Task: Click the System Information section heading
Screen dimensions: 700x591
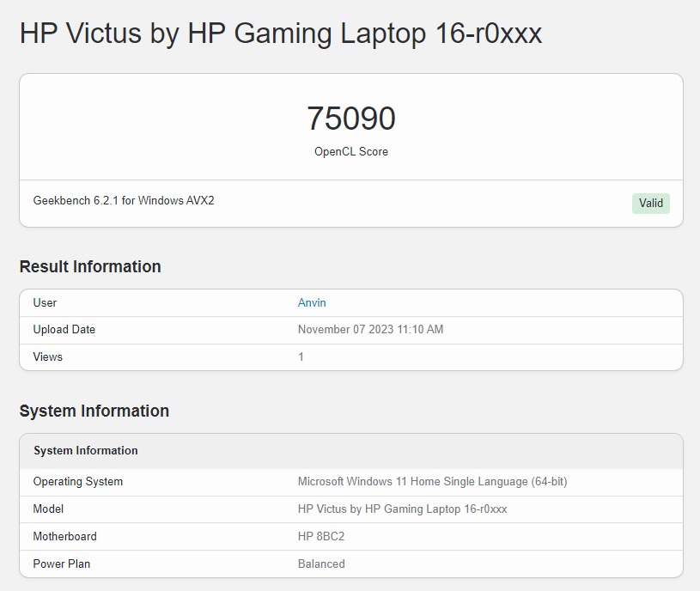Action: click(94, 411)
